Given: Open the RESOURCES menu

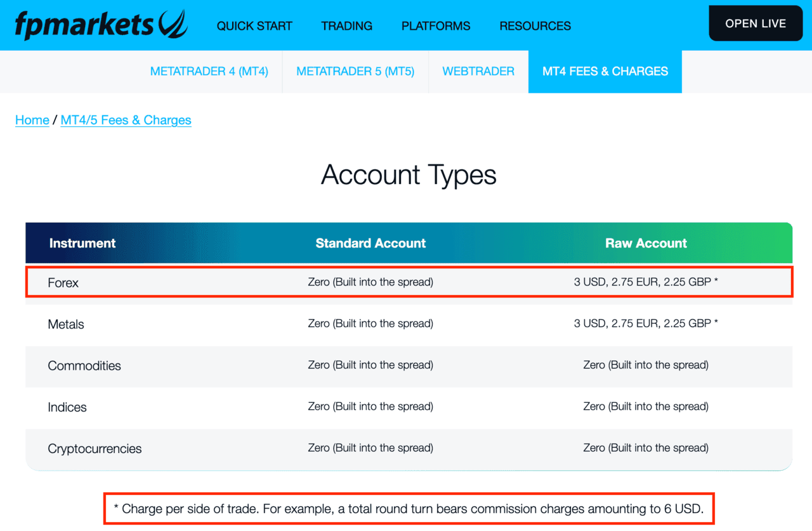Looking at the screenshot, I should coord(535,26).
